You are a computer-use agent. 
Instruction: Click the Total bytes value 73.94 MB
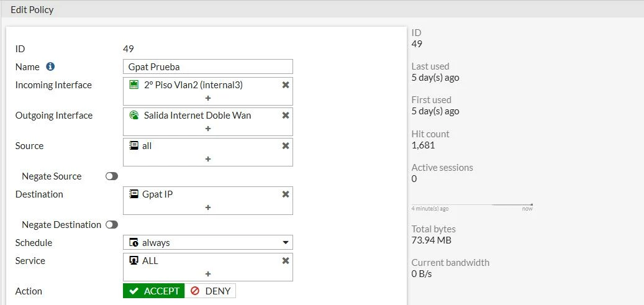pos(431,240)
